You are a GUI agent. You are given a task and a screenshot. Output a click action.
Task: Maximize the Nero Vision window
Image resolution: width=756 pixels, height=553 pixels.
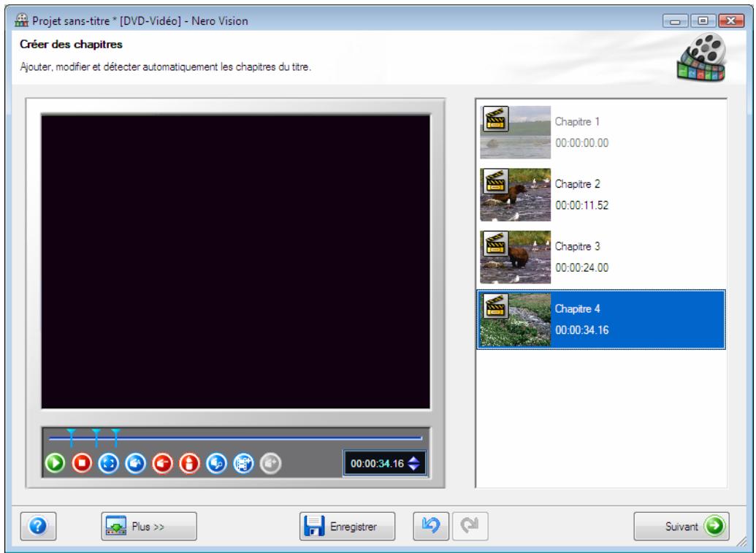(x=703, y=20)
